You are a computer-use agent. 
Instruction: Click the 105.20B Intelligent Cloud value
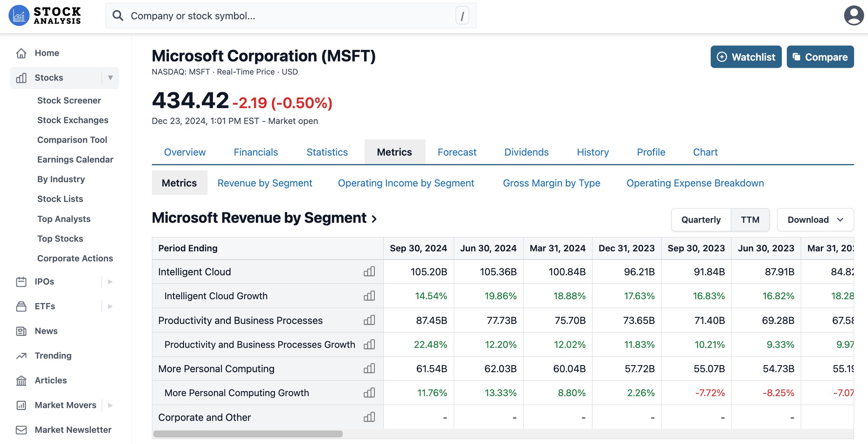[429, 272]
